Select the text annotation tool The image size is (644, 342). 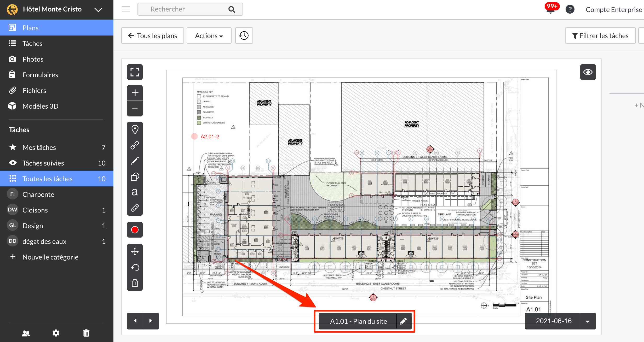135,192
